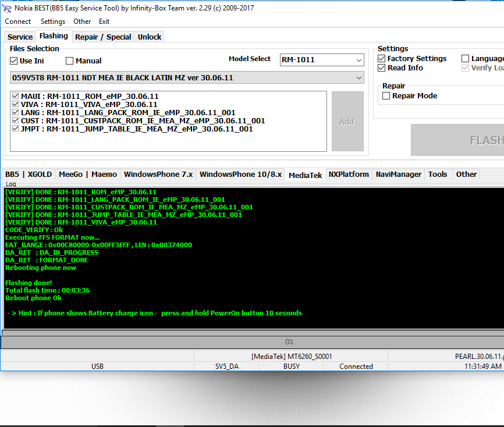The width and height of the screenshot is (504, 427).
Task: Enable the Language checkbox
Action: [465, 59]
